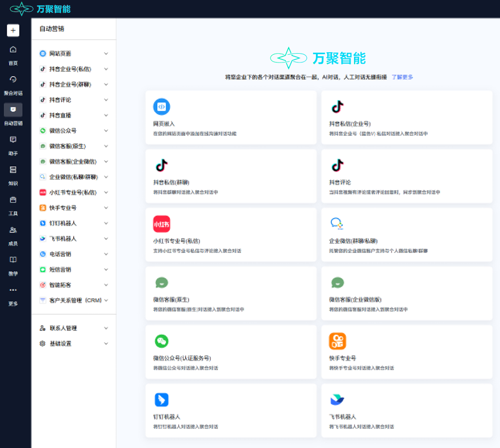Select the 知识 knowledge sidebar icon
Screen dimensions: 500x448
click(x=13, y=169)
